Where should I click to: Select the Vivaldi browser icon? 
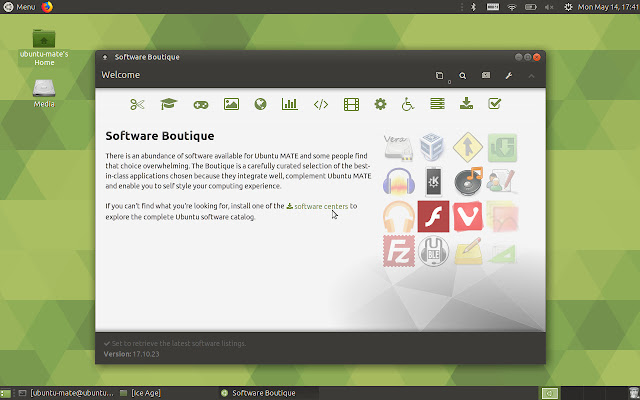468,216
